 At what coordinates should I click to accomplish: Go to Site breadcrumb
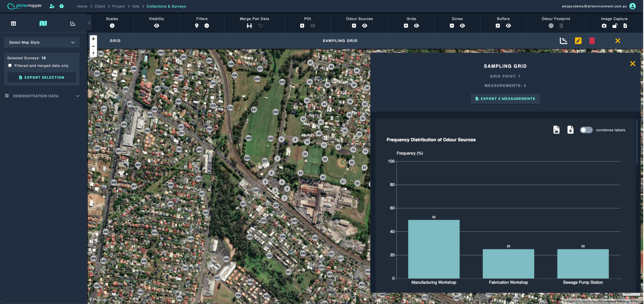[136, 6]
